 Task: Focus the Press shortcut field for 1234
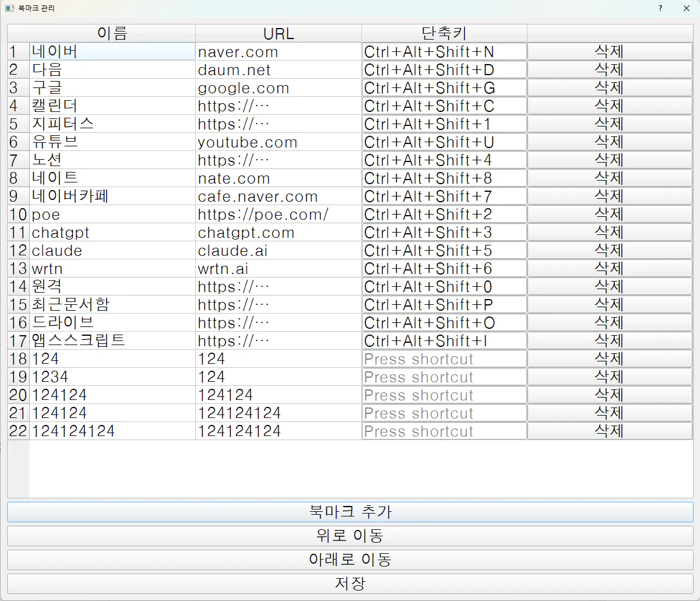pos(444,377)
